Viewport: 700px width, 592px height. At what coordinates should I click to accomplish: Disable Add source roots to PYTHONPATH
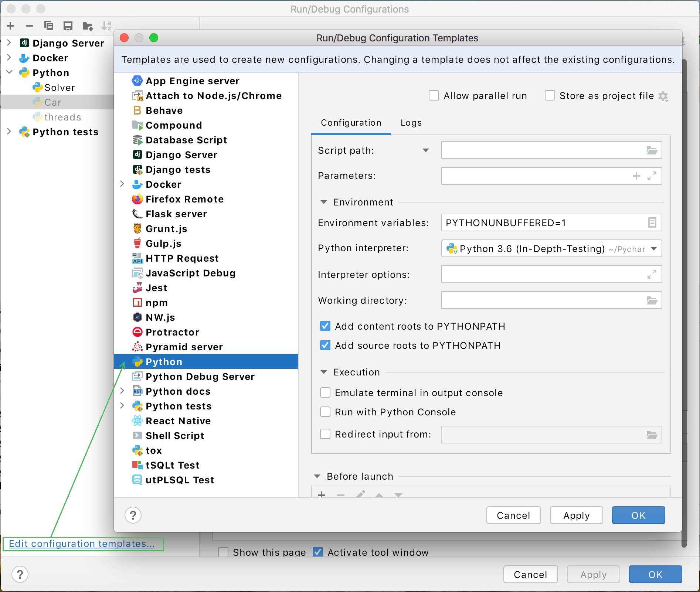coord(325,345)
